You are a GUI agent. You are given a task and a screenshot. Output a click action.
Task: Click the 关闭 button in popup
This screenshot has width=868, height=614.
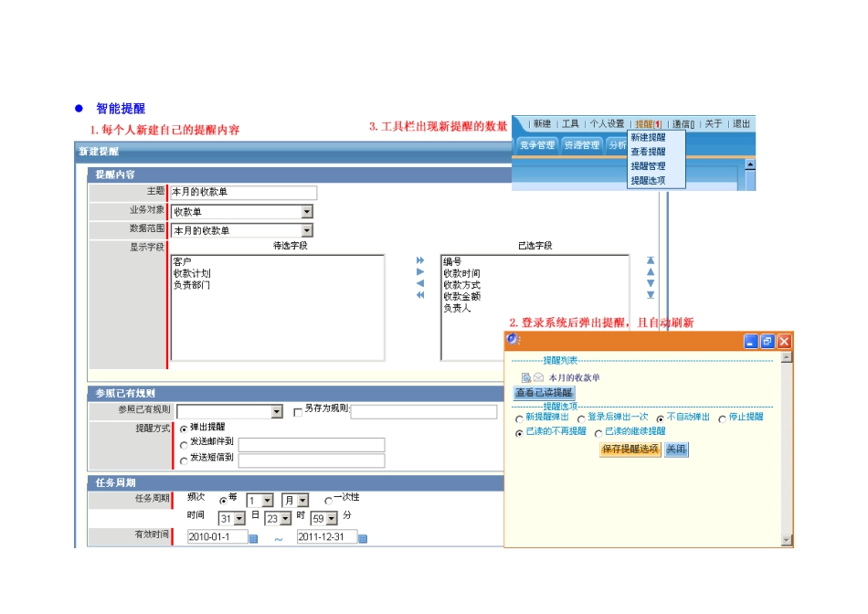pyautogui.click(x=676, y=449)
